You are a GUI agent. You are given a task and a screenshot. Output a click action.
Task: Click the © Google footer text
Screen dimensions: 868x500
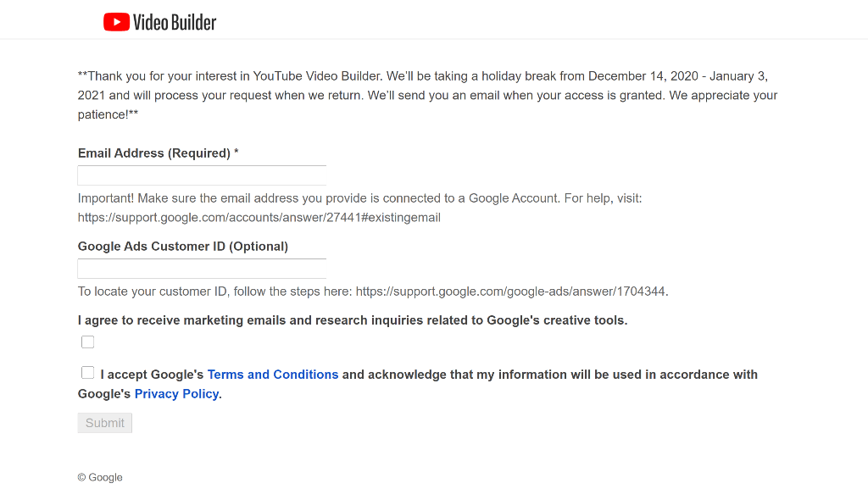tap(100, 478)
